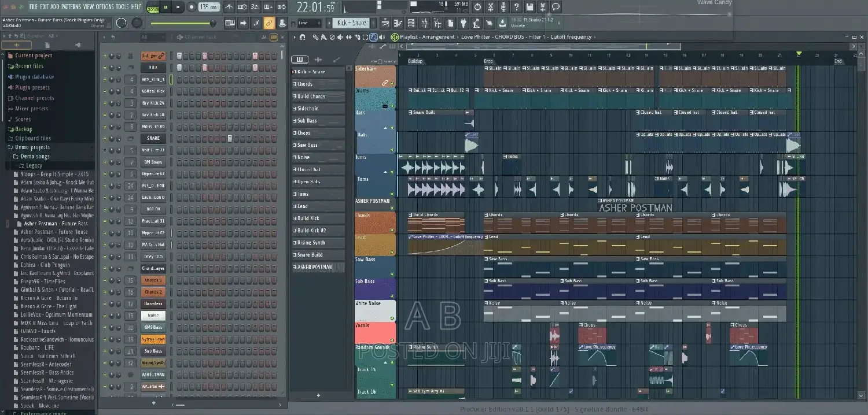Viewport: 868px width, 415px height.
Task: Open the ADD menu
Action: 55,6
